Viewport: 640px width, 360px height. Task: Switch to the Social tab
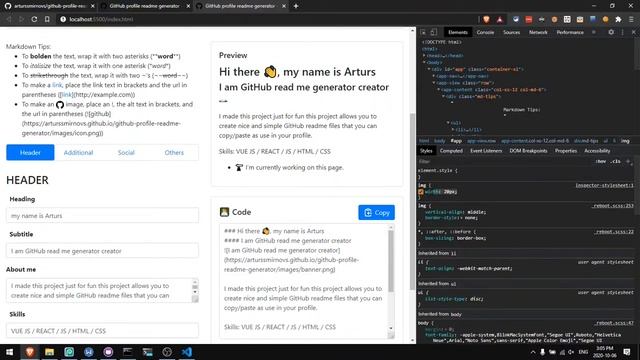point(126,153)
